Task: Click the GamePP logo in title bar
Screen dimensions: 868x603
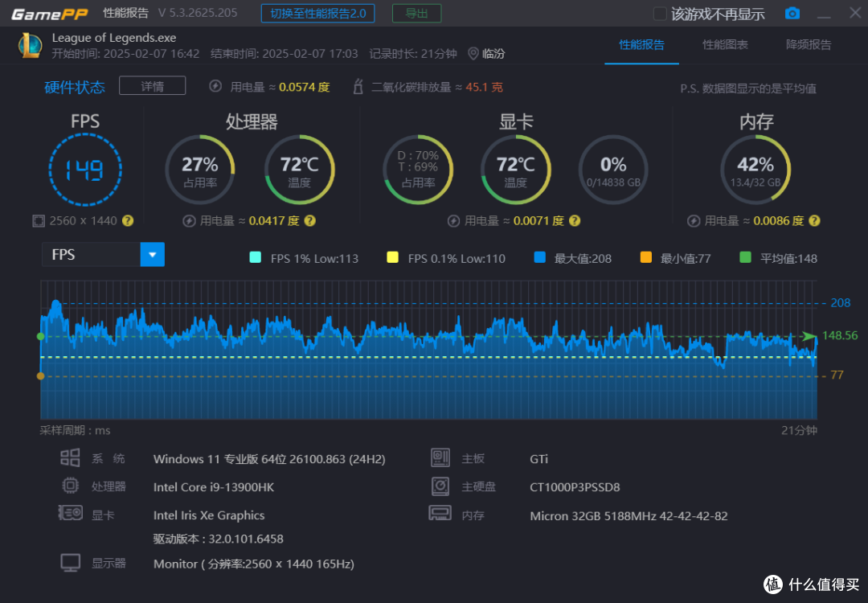Action: [49, 14]
